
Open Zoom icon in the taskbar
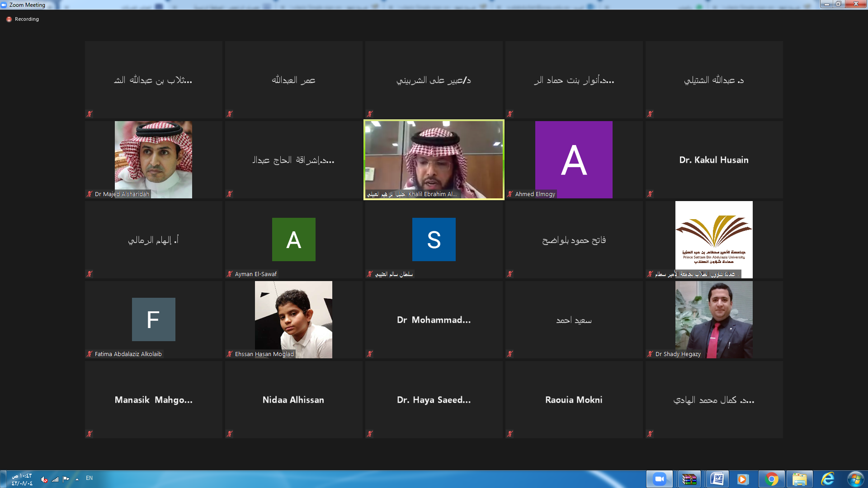click(x=660, y=479)
